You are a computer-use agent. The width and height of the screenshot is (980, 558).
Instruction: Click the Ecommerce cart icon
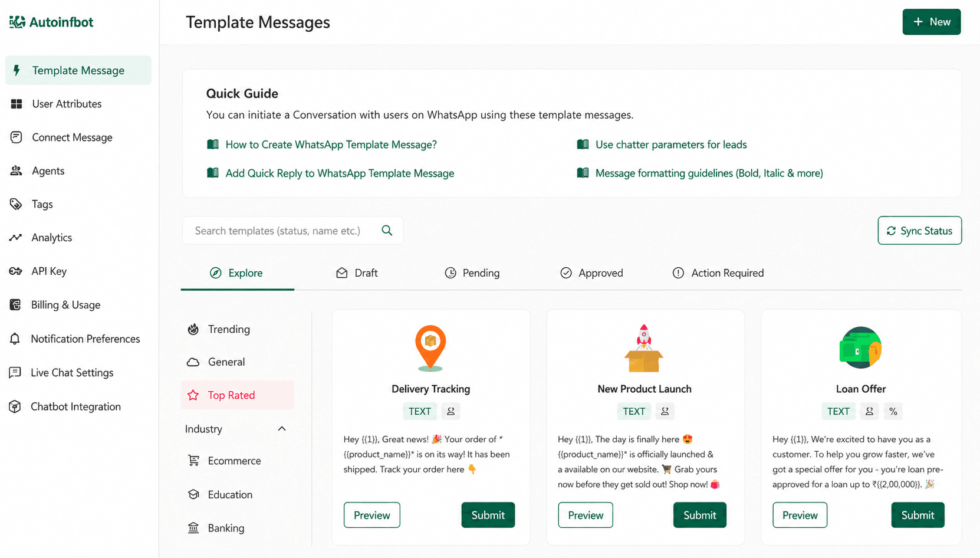(x=193, y=461)
